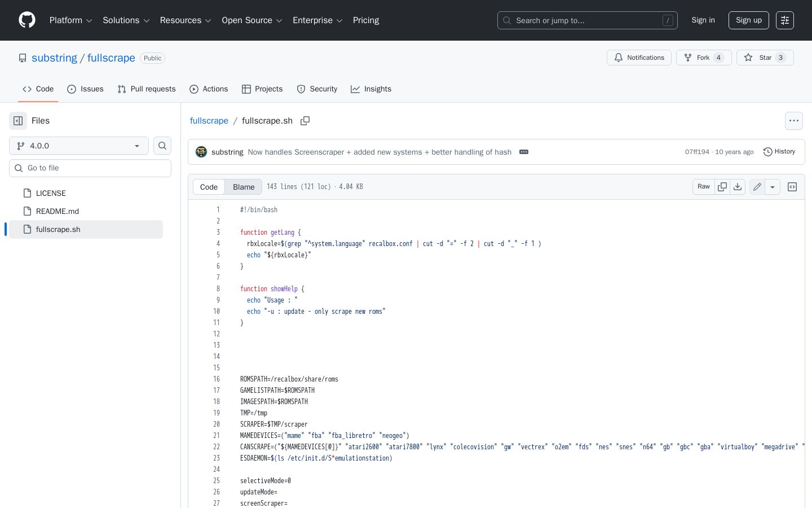This screenshot has height=508, width=812.
Task: Expand the commit message ellipsis
Action: click(x=524, y=152)
